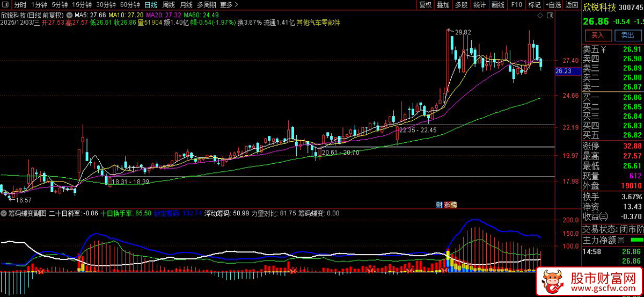Screen dimensions: 644x297
Task: Click the 其他汽车零部件 sector link
Action: [318, 23]
